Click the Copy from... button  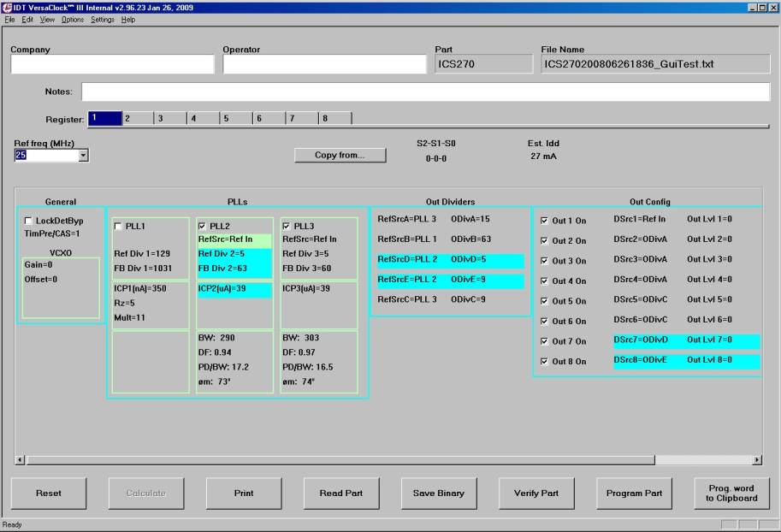[340, 155]
